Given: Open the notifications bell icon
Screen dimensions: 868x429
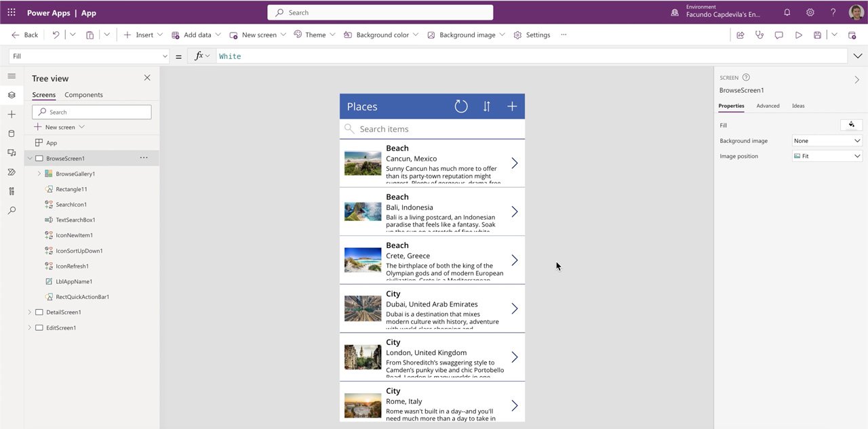Looking at the screenshot, I should tap(787, 12).
